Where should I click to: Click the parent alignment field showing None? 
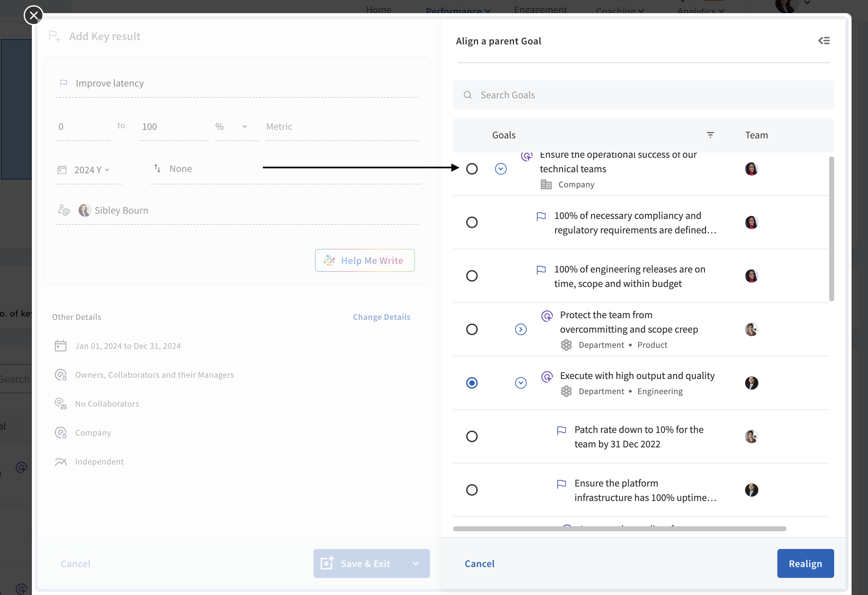286,169
